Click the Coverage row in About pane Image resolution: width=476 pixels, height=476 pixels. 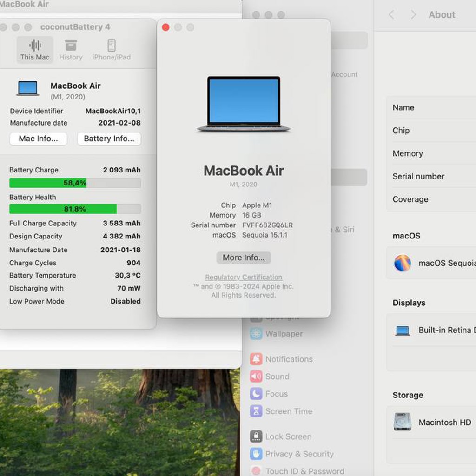pos(431,199)
